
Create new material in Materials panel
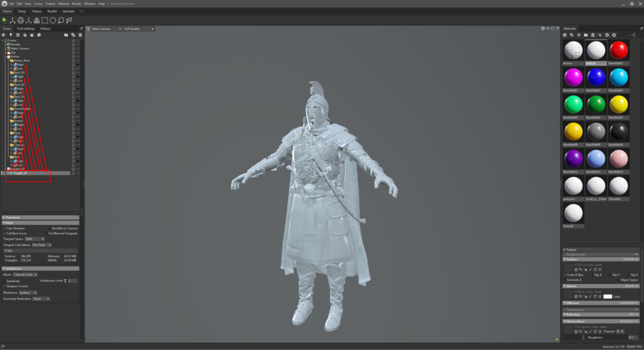[565, 35]
